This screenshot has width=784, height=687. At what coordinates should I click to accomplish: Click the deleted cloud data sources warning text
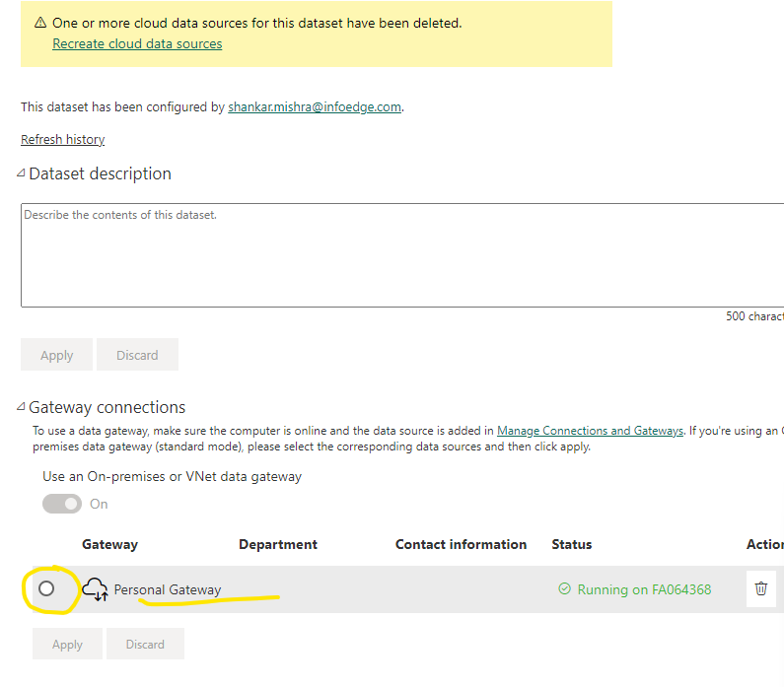[x=257, y=23]
